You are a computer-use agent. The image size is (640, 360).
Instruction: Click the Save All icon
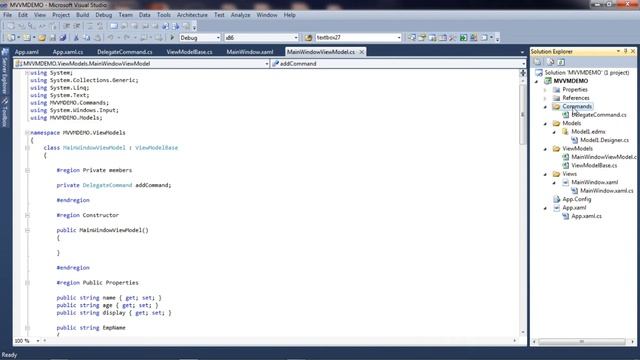pyautogui.click(x=63, y=38)
